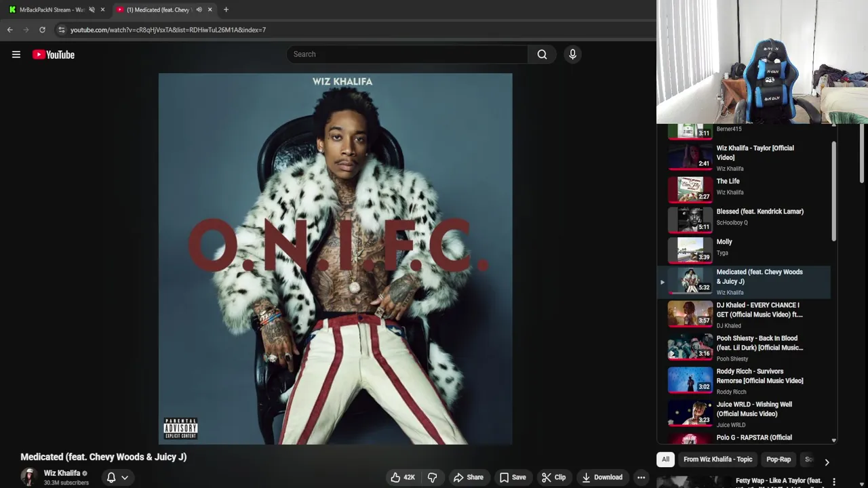This screenshot has height=488, width=868.
Task: Click the search magnifier button
Action: 542,54
